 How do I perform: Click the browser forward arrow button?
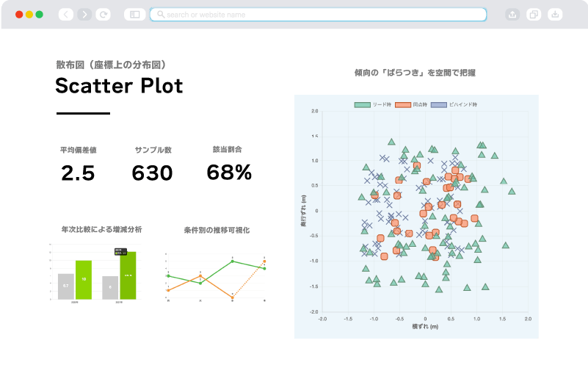point(84,14)
